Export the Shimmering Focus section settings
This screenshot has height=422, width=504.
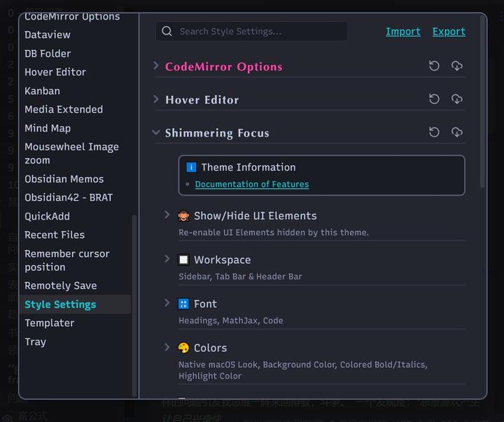coord(457,132)
